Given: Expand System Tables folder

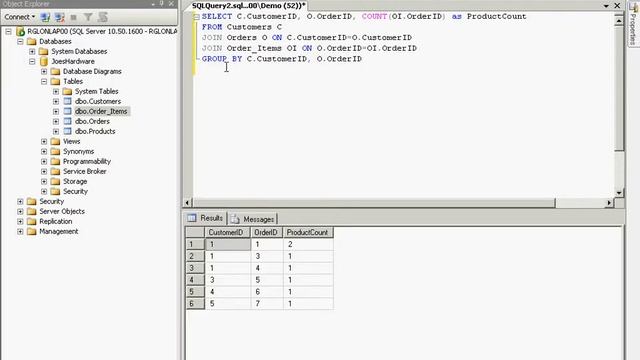Looking at the screenshot, I should (x=56, y=91).
